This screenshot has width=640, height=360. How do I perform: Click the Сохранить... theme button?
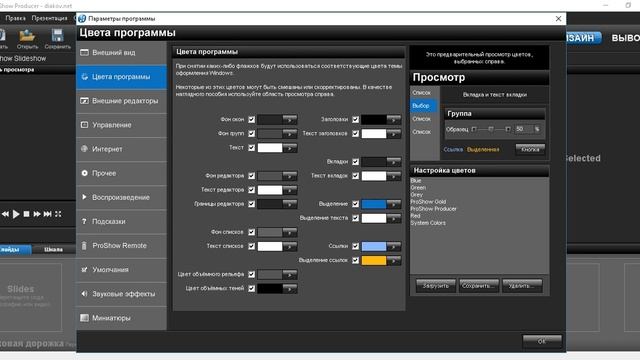[x=479, y=286]
